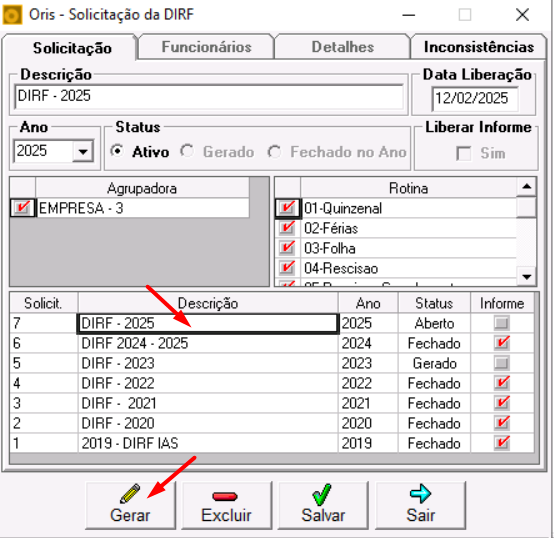
Task: Enable the Liberar Informe Sim checkbox
Action: pyautogui.click(x=464, y=154)
